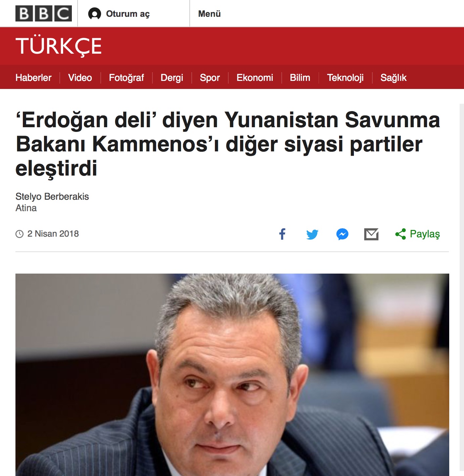464x476 pixels.
Task: Open the Spor section
Action: tap(210, 78)
